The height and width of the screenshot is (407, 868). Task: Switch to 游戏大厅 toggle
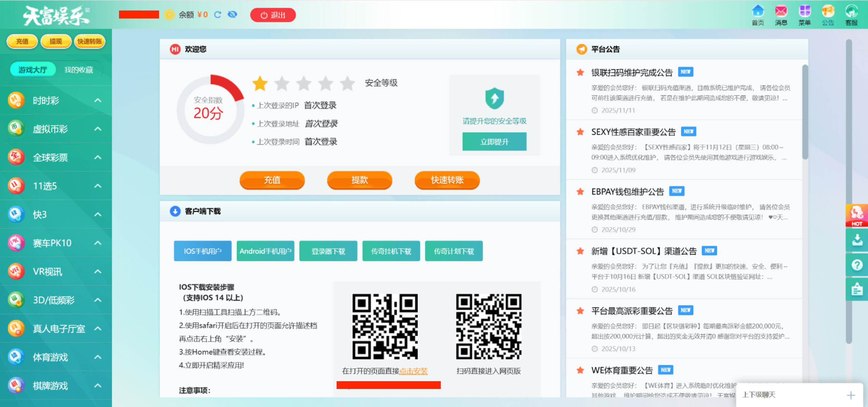click(x=33, y=70)
